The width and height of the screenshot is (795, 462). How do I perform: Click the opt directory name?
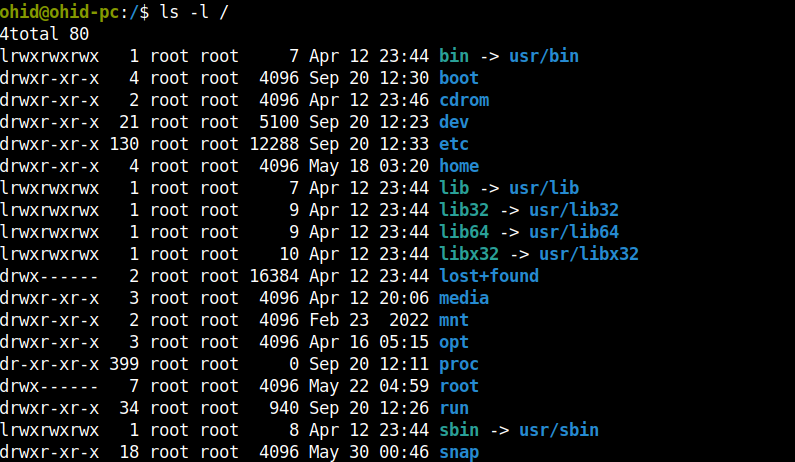454,342
